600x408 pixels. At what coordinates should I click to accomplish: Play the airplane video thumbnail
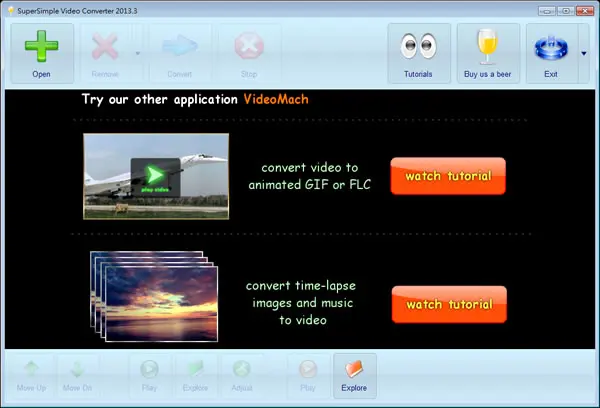[156, 176]
